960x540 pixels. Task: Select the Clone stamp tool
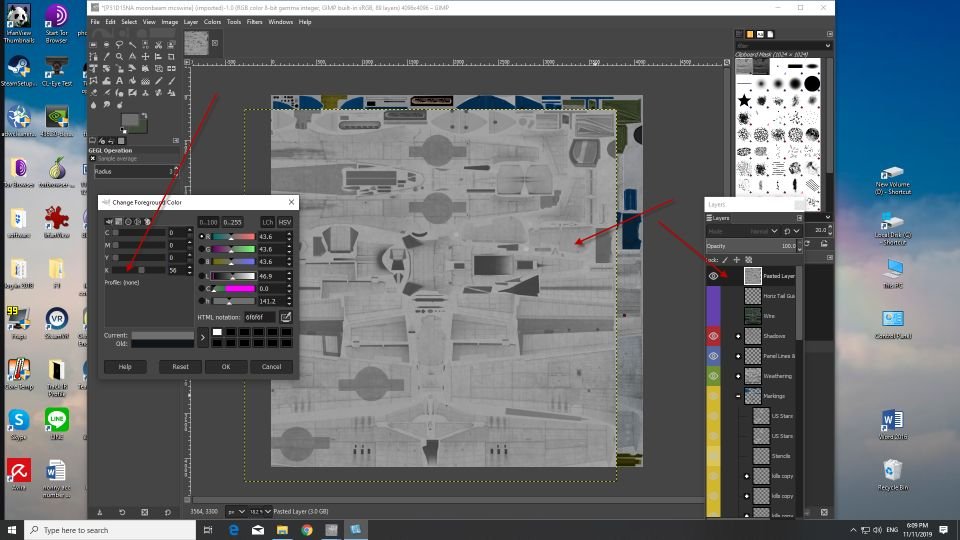[x=145, y=92]
